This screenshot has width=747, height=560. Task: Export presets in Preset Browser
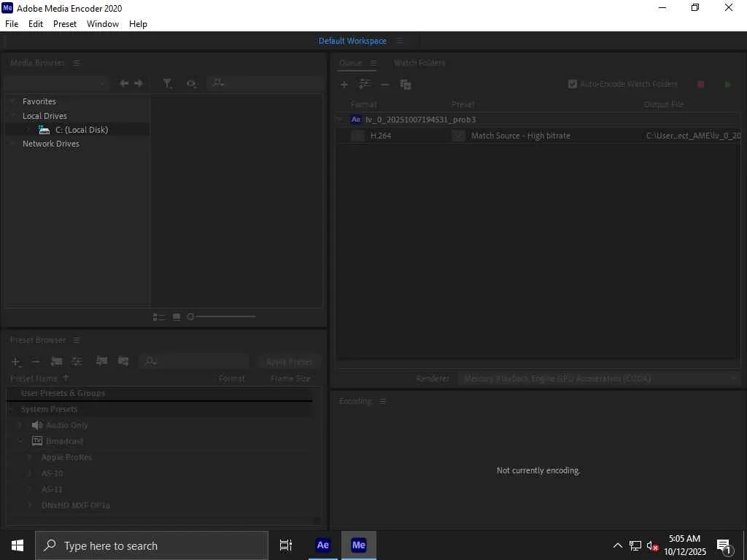click(123, 361)
